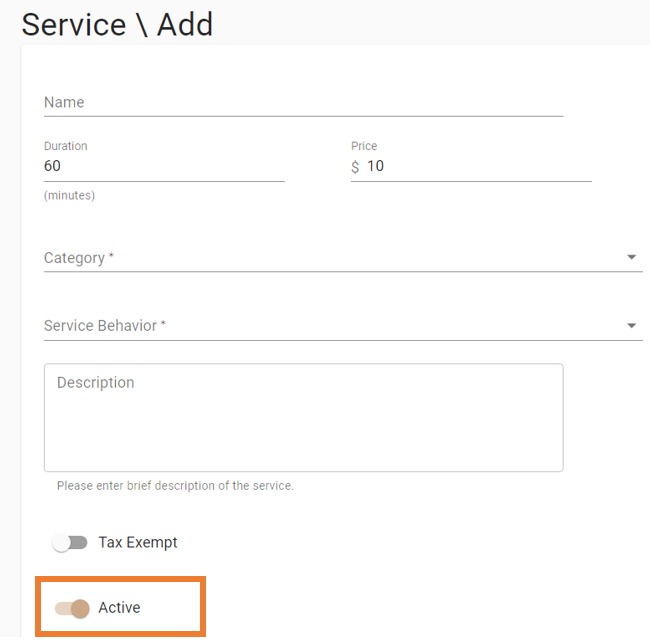
Task: Click the Duration field showing 60
Action: [164, 166]
